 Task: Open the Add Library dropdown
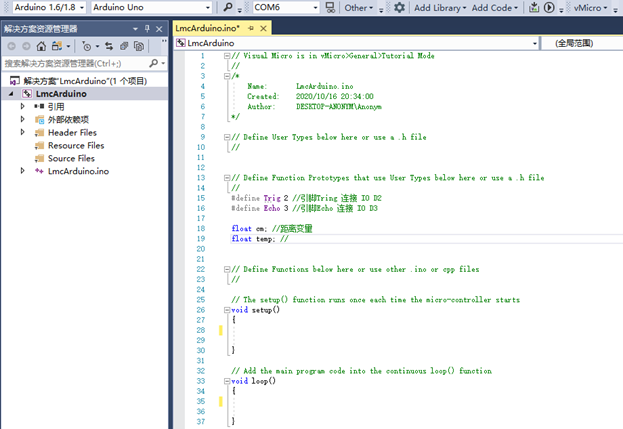[440, 8]
